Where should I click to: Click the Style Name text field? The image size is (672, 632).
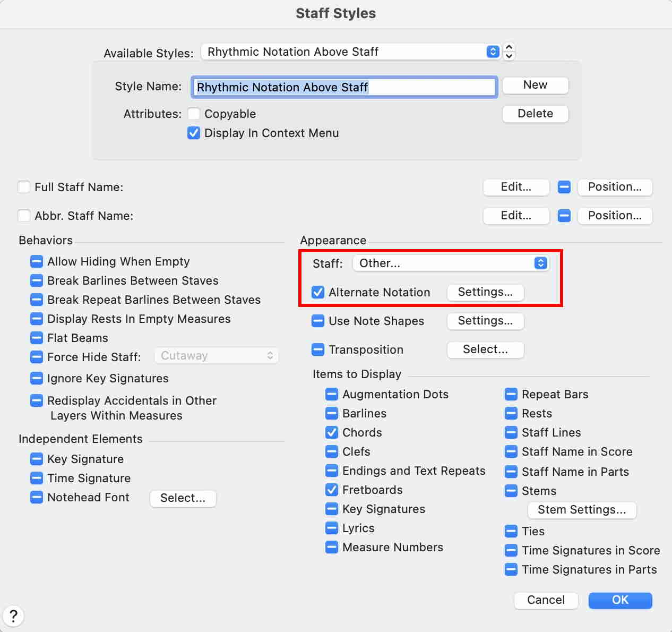[x=344, y=87]
